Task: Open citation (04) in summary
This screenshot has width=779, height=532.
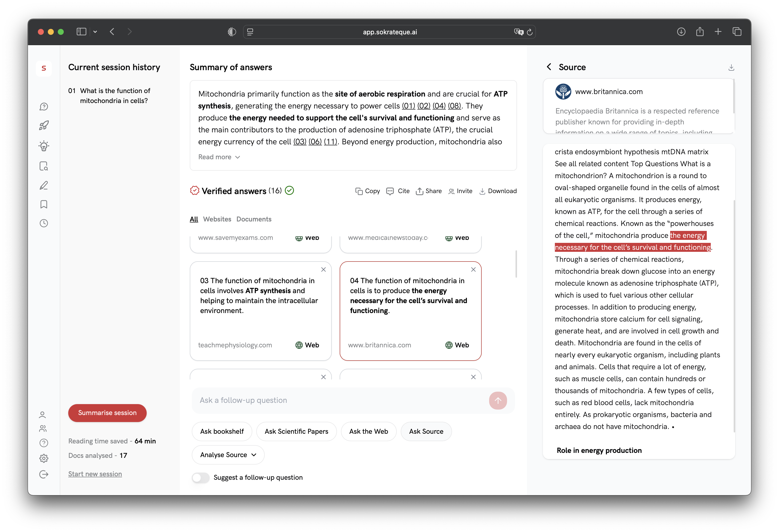Action: click(x=439, y=106)
